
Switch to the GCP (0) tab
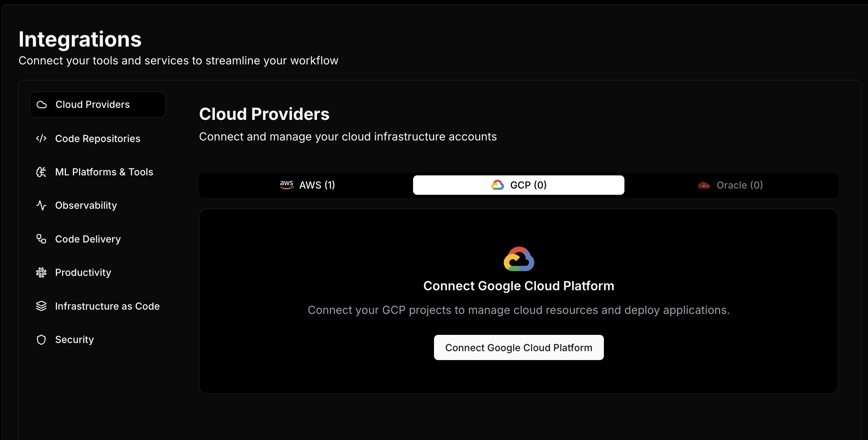pos(519,185)
